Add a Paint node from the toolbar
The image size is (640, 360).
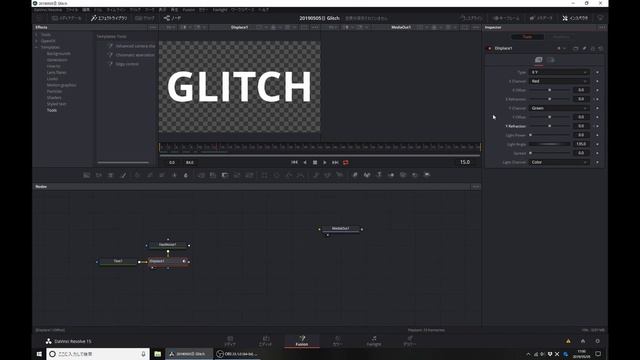pyautogui.click(x=123, y=175)
